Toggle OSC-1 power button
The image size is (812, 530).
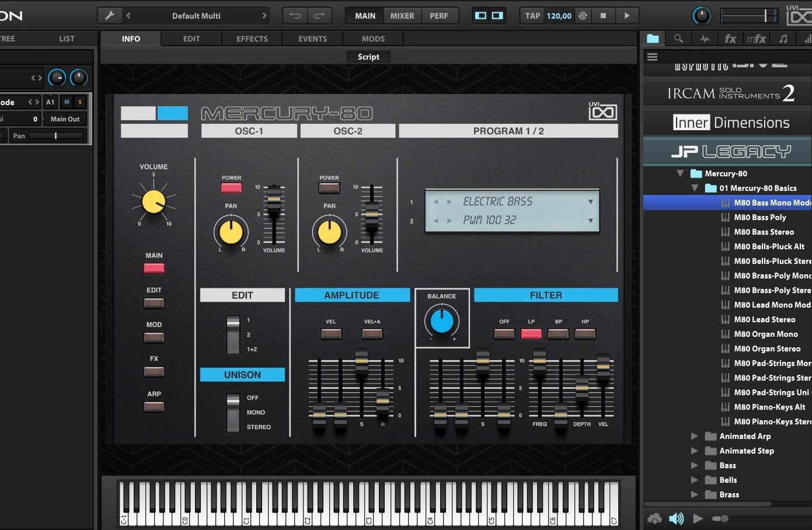click(231, 188)
